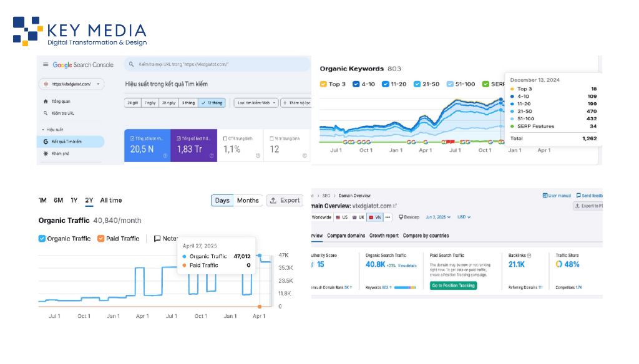Viewport: 639px width, 364px height.
Task: Click the more countries ellipsis button
Action: (x=388, y=218)
